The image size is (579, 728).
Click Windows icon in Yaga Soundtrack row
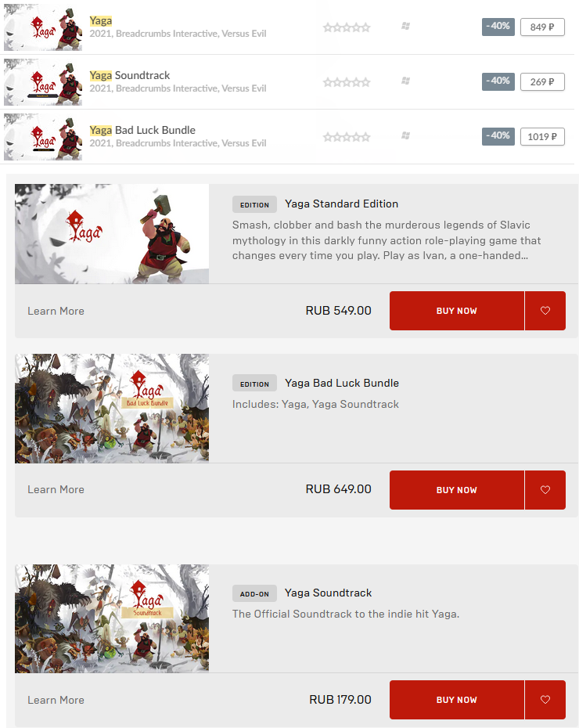click(405, 81)
